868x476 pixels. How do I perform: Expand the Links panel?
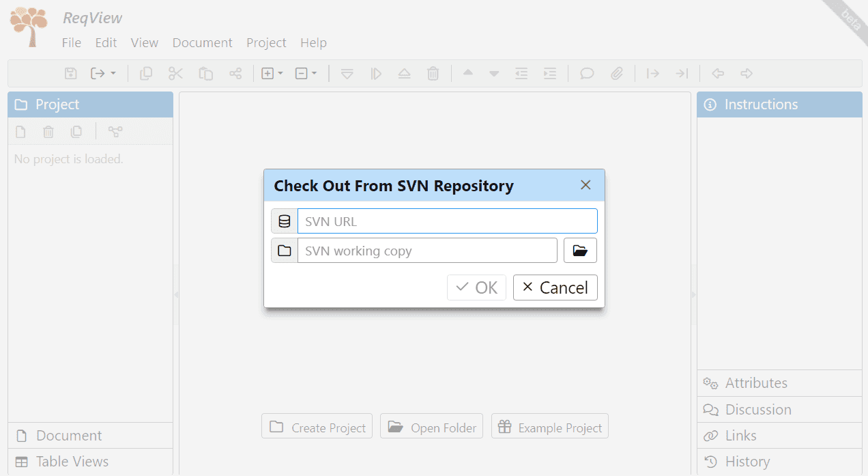coord(779,436)
